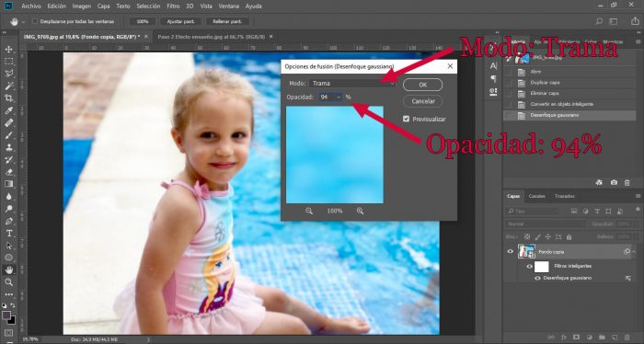The width and height of the screenshot is (644, 344).
Task: Open the layer filter Tipo dropdown
Action: tap(533, 211)
